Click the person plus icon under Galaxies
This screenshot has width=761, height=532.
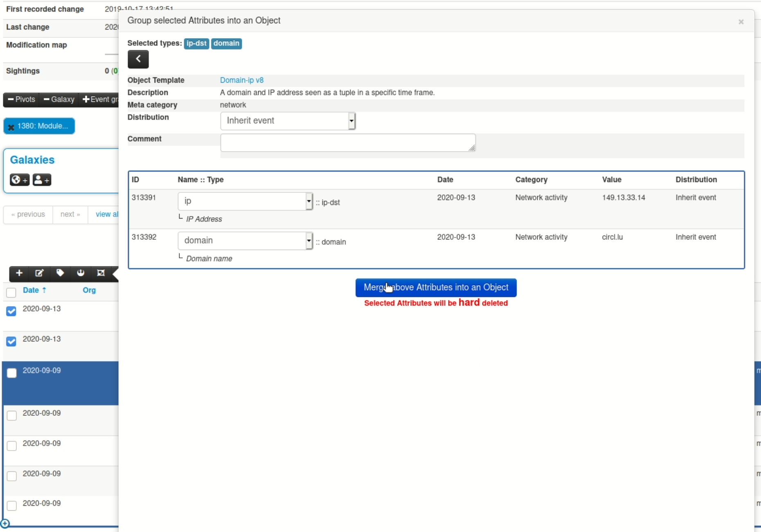click(x=42, y=180)
